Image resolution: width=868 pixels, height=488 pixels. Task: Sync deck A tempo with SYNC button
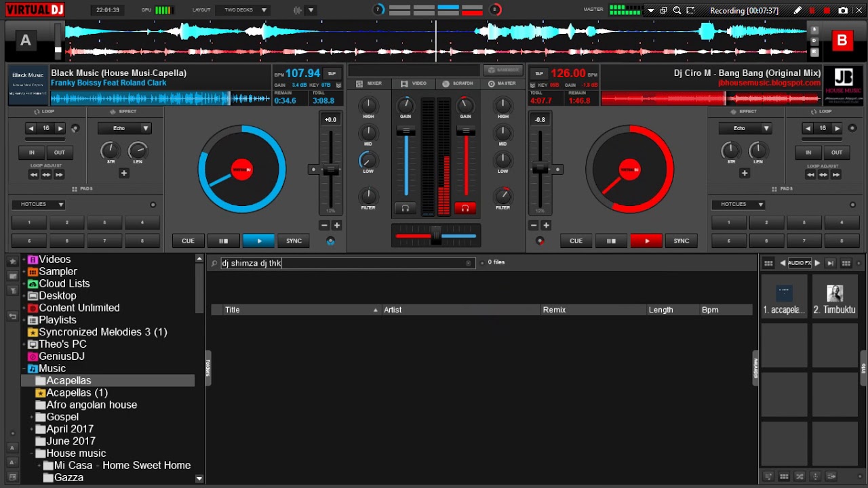click(294, 241)
